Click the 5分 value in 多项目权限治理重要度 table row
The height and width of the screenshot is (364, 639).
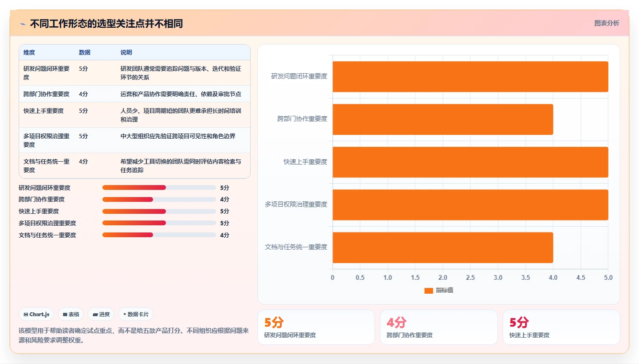tap(84, 136)
